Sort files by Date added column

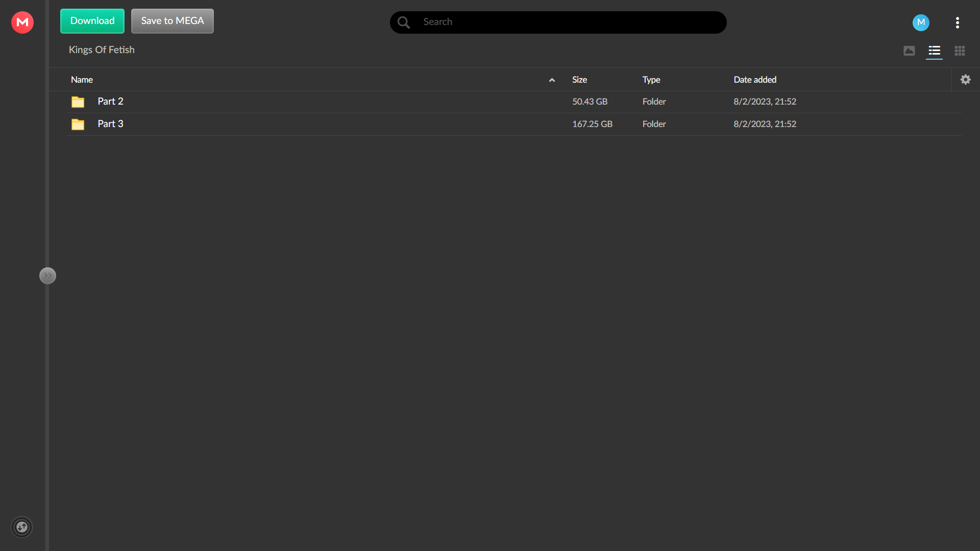[x=755, y=80]
